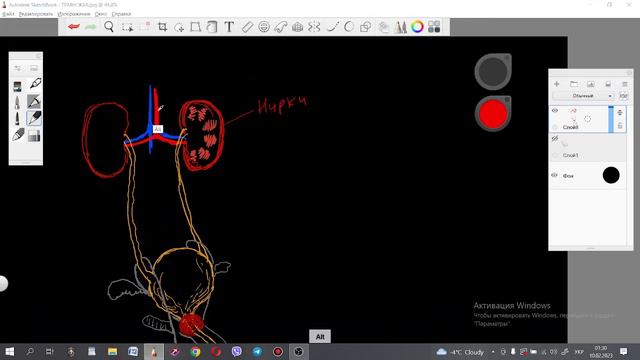
Task: Open the weather widget -4°C Cloudy
Action: pyautogui.click(x=460, y=352)
